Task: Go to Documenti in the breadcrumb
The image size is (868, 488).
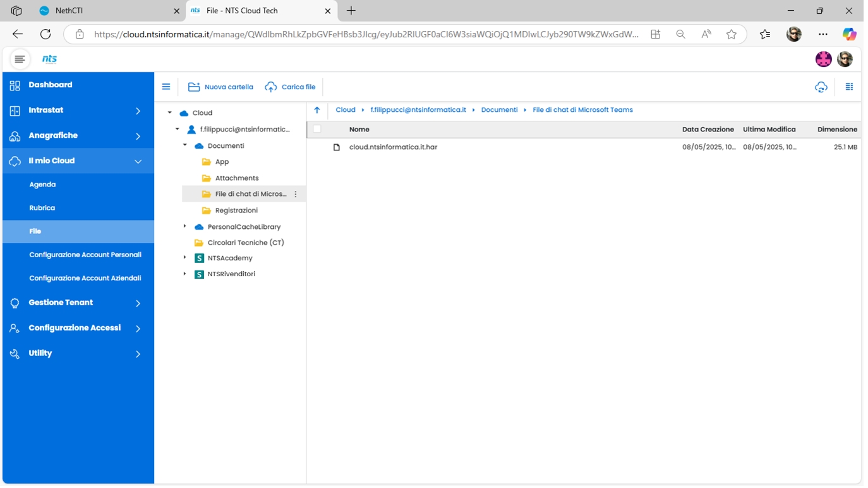Action: coord(499,110)
